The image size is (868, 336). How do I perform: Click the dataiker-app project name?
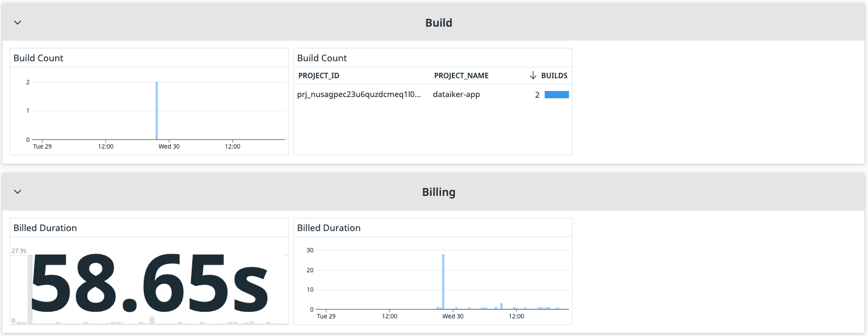coord(456,95)
